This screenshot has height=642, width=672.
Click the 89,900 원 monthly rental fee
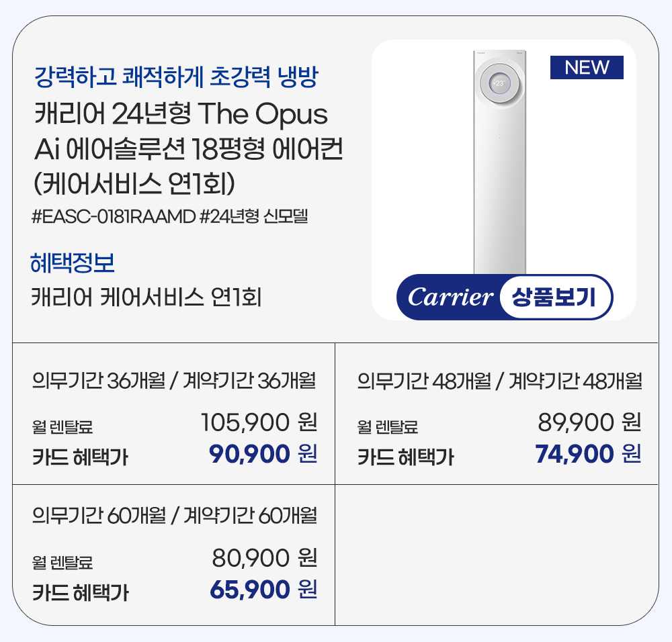point(589,422)
